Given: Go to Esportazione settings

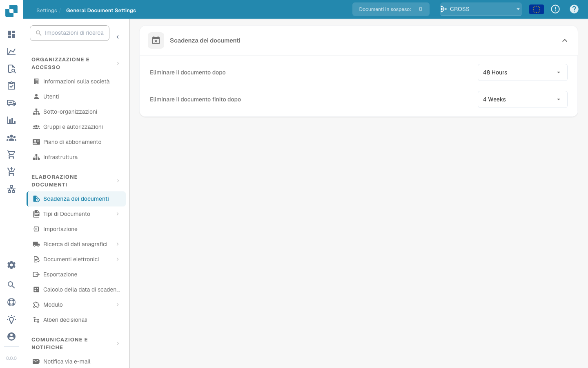Looking at the screenshot, I should (76, 274).
